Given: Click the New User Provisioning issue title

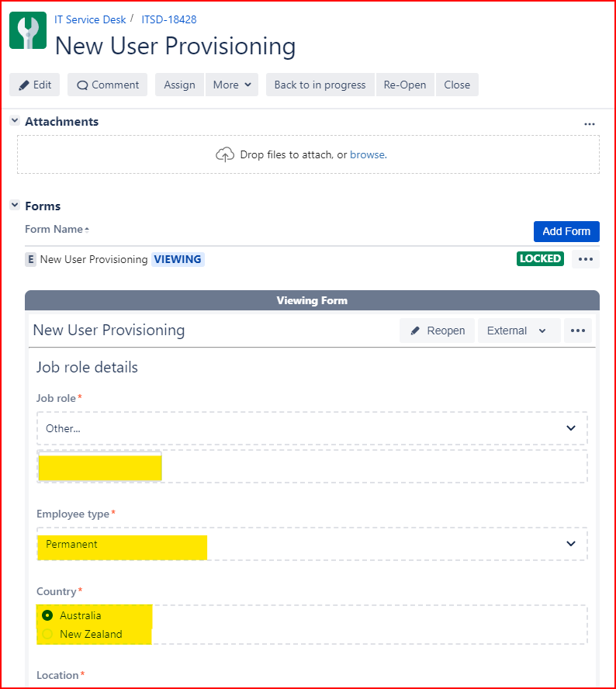Looking at the screenshot, I should pyautogui.click(x=175, y=46).
